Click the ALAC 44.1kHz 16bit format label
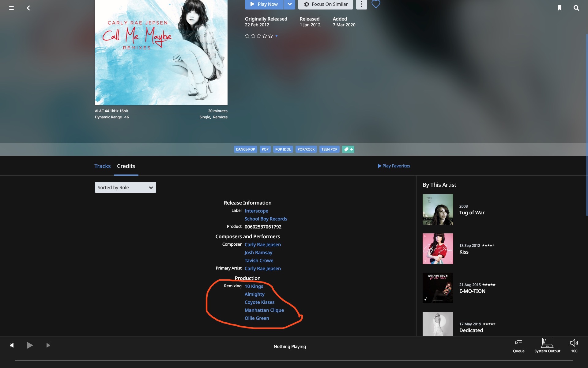The width and height of the screenshot is (588, 368). click(111, 111)
